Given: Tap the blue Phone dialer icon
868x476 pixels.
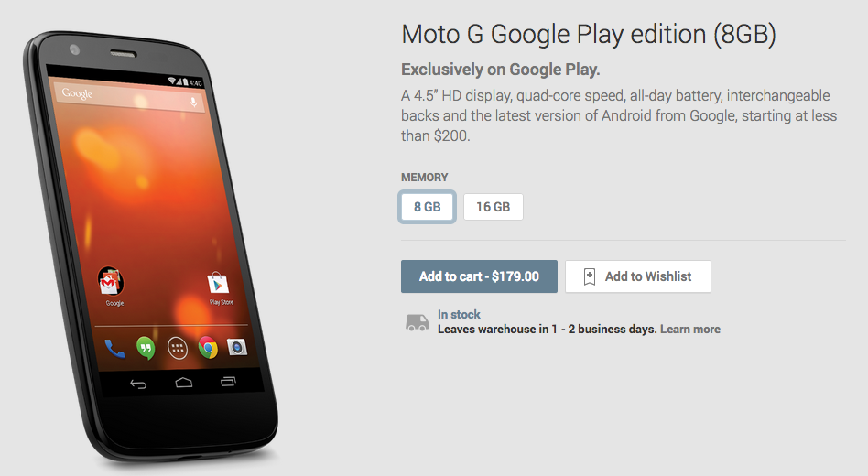Looking at the screenshot, I should pos(114,350).
